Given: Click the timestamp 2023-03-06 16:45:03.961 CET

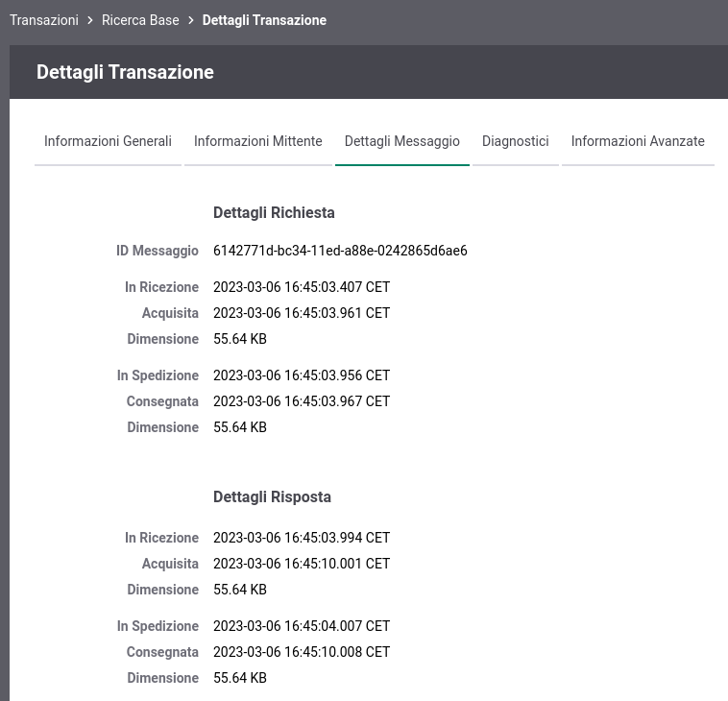Looking at the screenshot, I should coord(302,313).
